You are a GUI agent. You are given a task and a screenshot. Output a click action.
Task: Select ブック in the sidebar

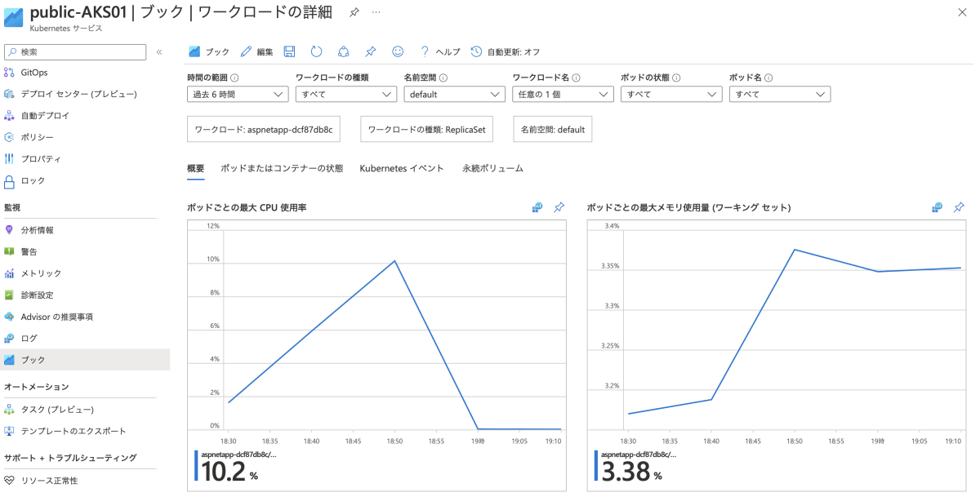pos(85,360)
